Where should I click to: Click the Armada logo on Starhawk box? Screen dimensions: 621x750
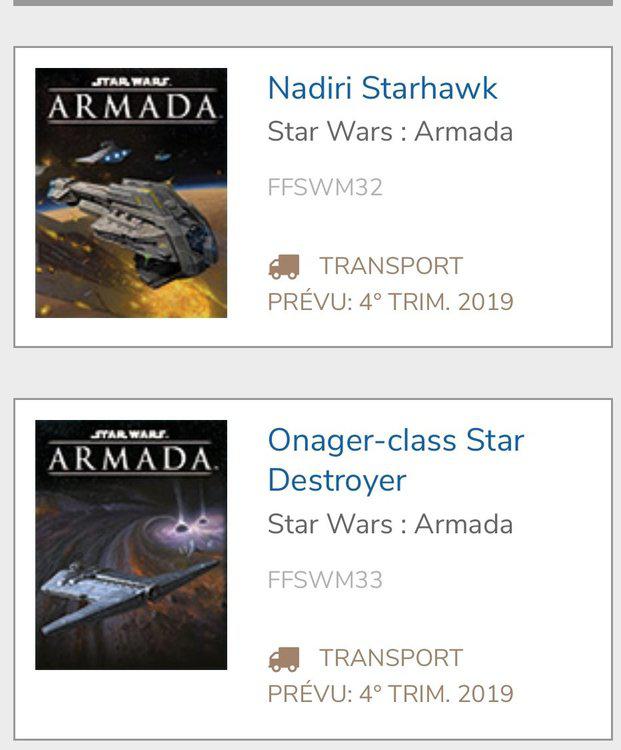tap(131, 103)
